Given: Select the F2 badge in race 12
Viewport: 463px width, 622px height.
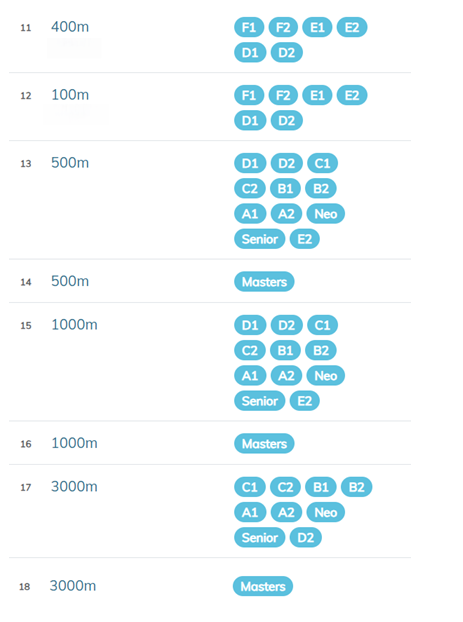Looking at the screenshot, I should click(x=283, y=95).
